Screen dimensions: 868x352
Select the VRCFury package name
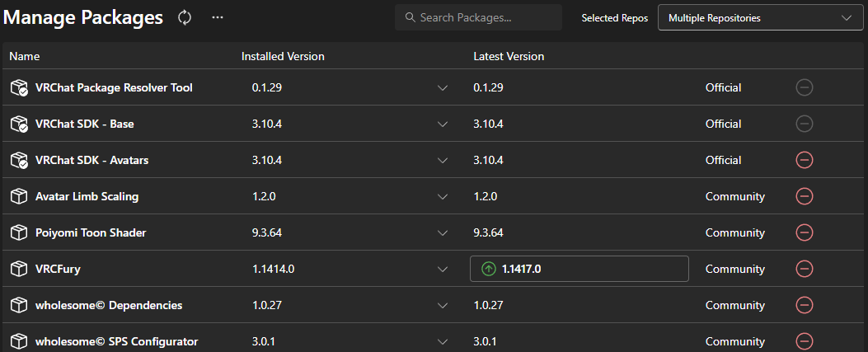59,269
